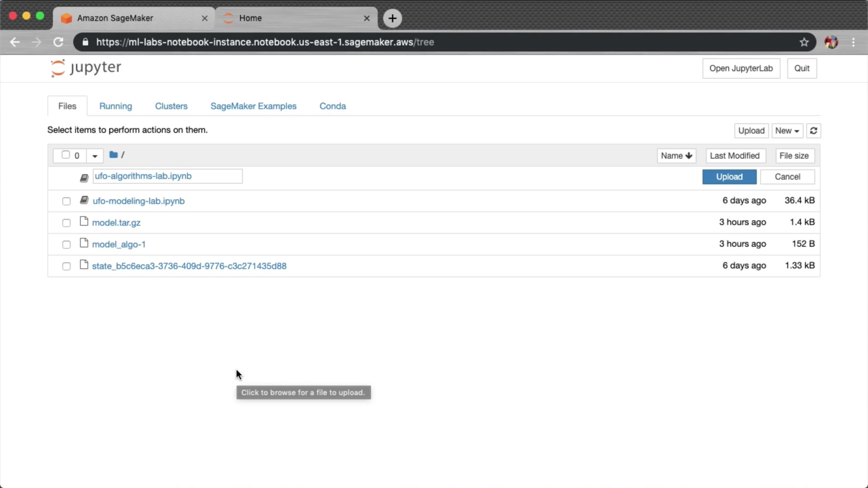Reload the page with browser refresh icon

(x=58, y=42)
